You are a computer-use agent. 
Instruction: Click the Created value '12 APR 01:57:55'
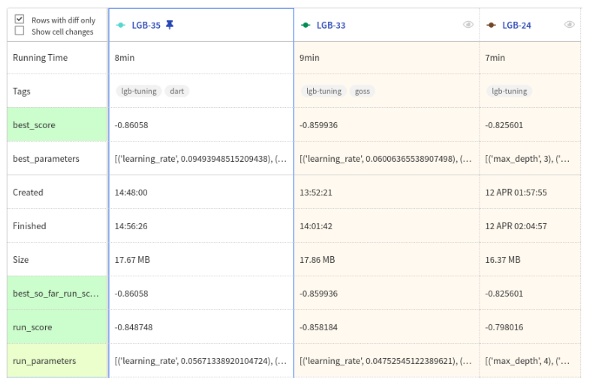(516, 192)
